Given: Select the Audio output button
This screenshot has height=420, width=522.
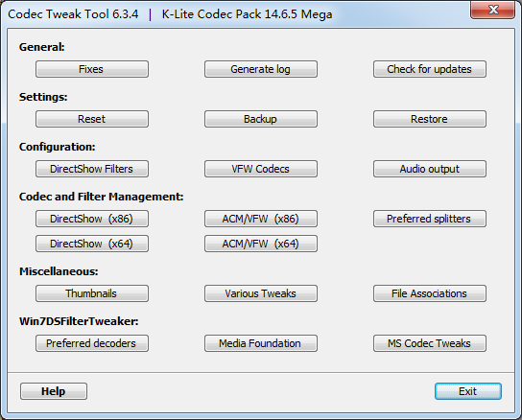Looking at the screenshot, I should pyautogui.click(x=430, y=169).
